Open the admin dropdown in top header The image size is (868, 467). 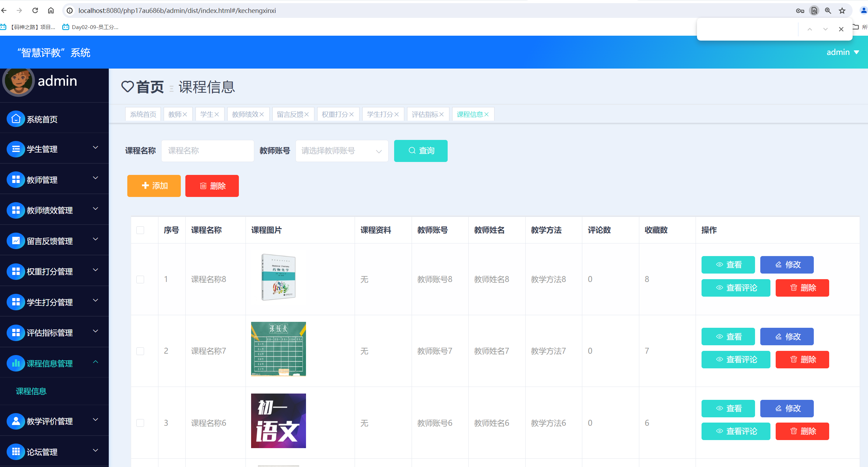pos(843,52)
